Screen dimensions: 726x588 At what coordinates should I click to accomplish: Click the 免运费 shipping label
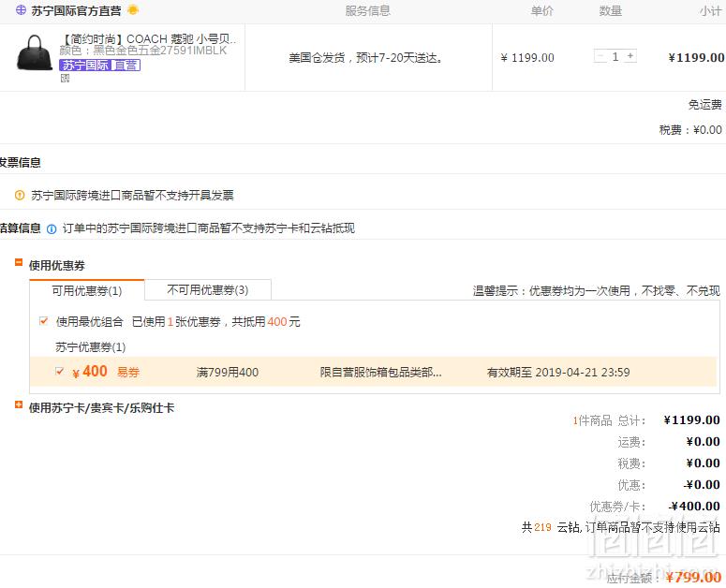704,105
